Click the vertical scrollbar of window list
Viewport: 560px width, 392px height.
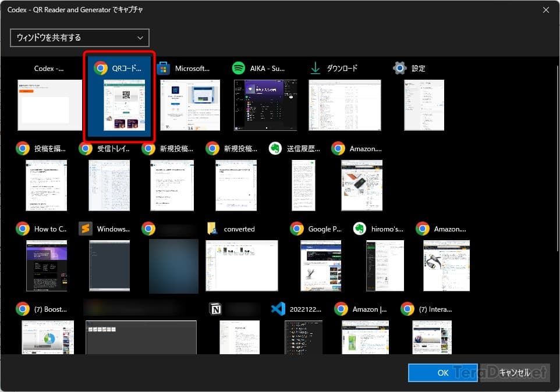(x=558, y=159)
